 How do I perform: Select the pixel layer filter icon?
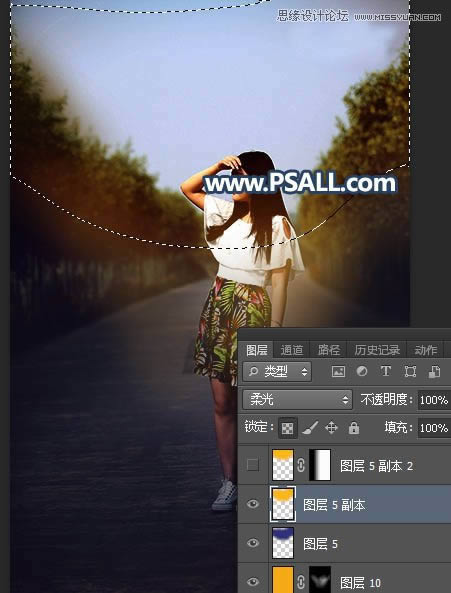point(338,371)
